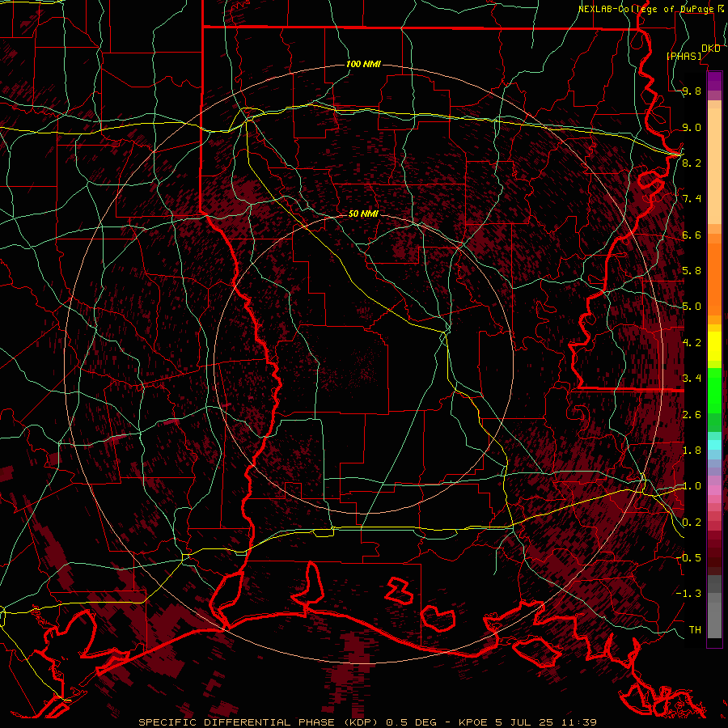The image size is (728, 728).
Task: Pick the 6.6 scale label
Action: click(x=692, y=235)
